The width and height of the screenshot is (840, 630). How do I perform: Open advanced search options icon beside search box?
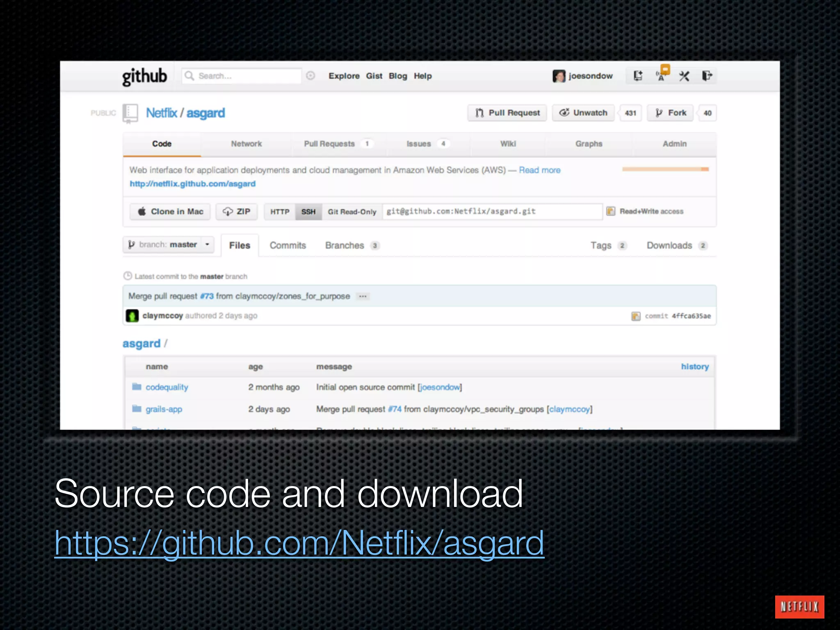pos(310,76)
